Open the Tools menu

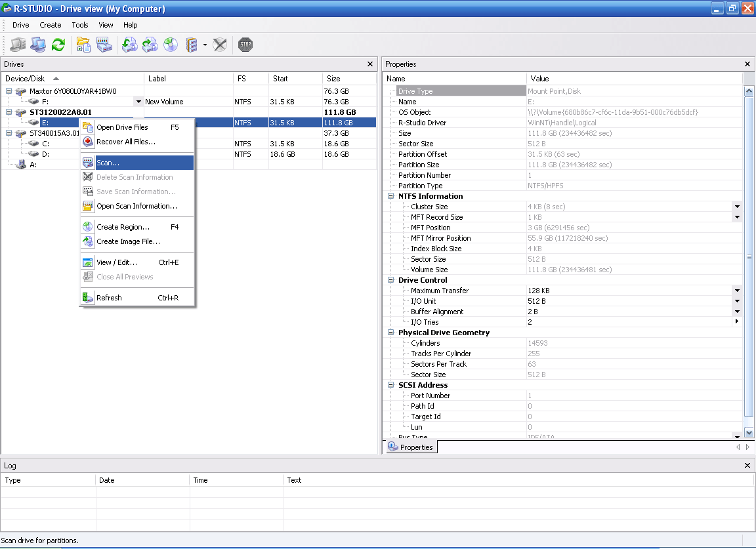pyautogui.click(x=80, y=25)
